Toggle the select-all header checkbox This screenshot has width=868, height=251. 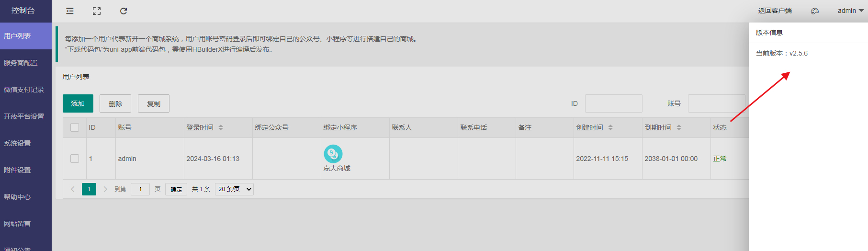(75, 127)
